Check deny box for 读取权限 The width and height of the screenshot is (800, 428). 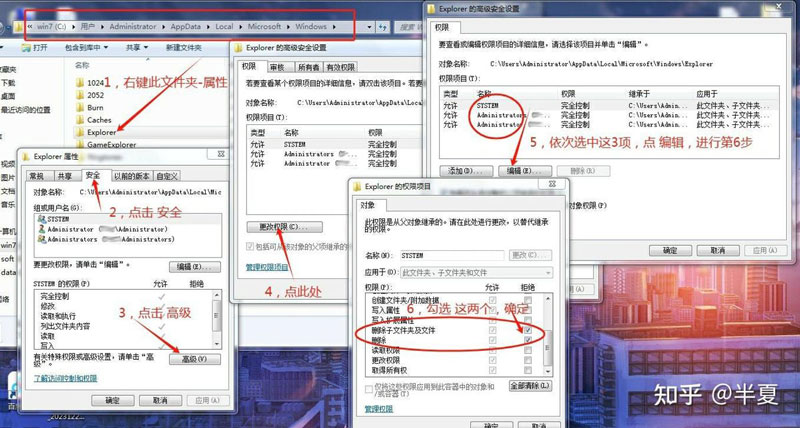point(528,350)
